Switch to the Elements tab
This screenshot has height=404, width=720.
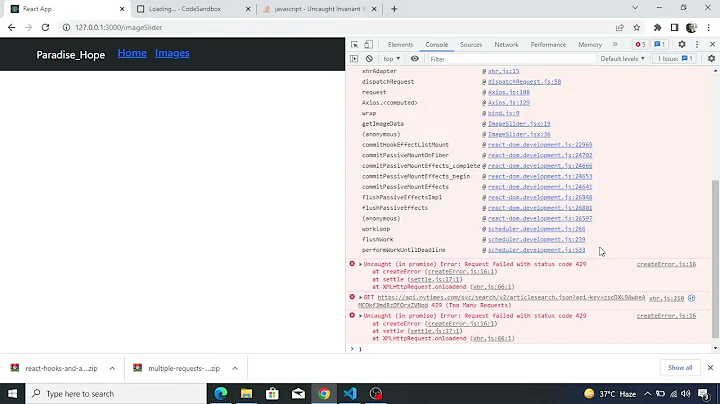[400, 45]
